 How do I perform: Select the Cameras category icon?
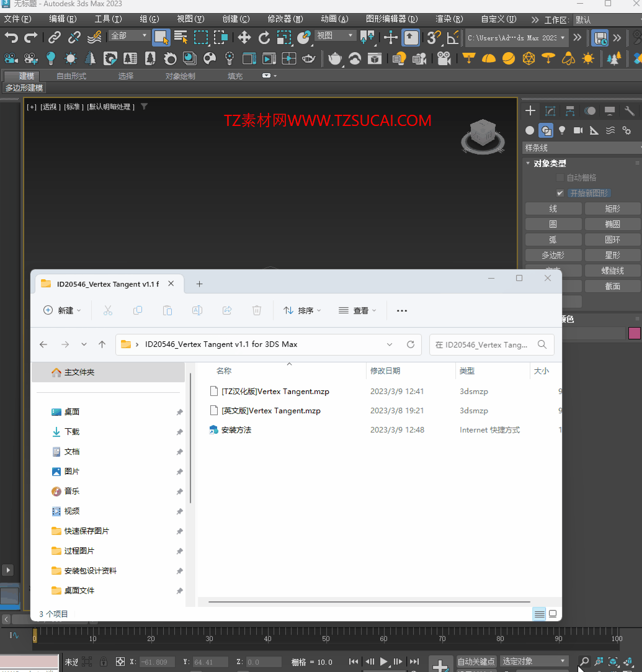click(x=578, y=130)
